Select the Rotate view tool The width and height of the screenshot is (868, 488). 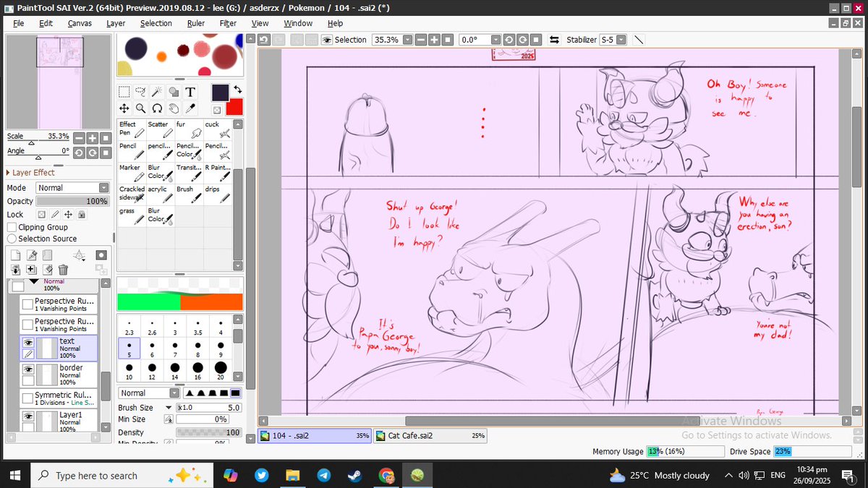(x=157, y=108)
